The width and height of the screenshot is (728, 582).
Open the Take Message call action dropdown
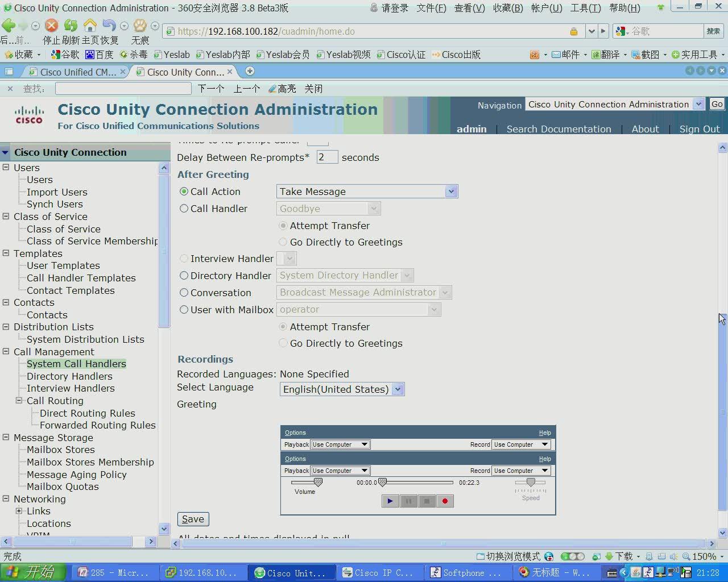coord(367,192)
